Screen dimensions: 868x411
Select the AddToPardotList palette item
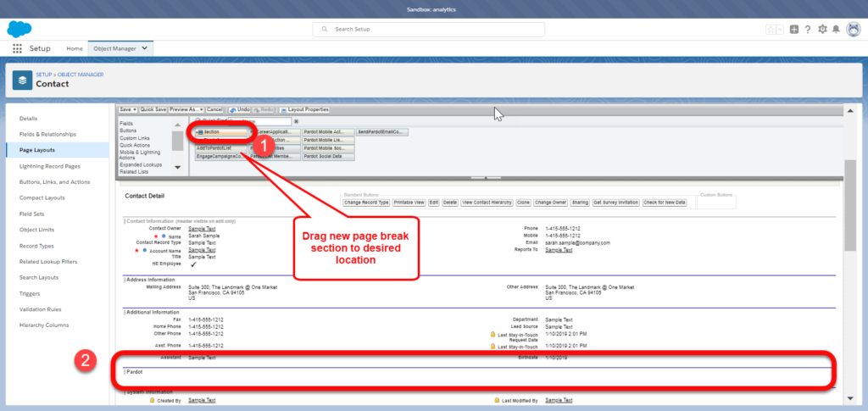(221, 149)
